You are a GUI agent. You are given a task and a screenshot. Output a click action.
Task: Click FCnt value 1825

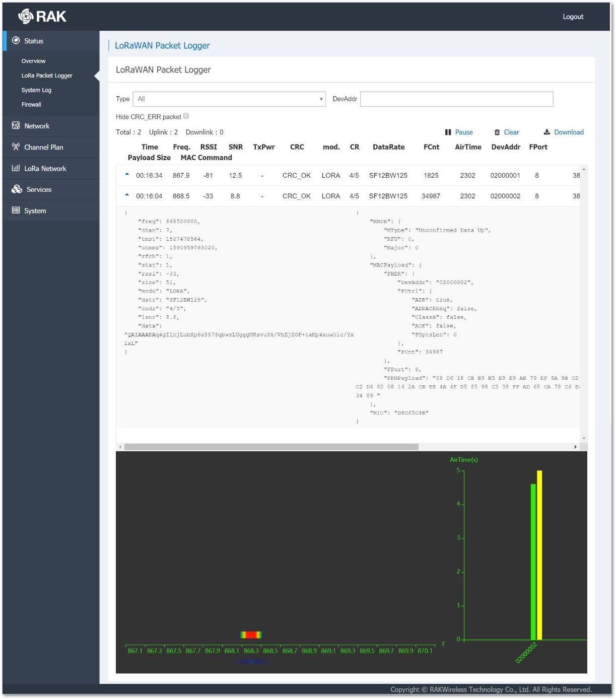[x=431, y=175]
